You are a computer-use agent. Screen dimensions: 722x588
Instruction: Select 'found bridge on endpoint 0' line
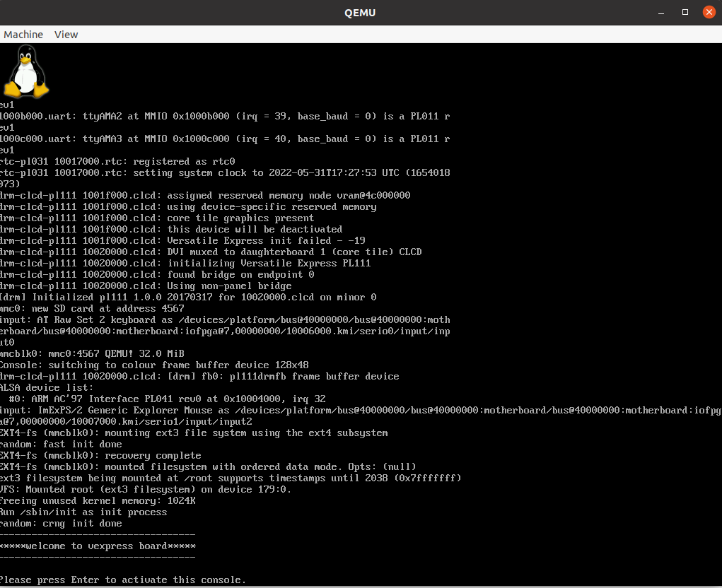(x=157, y=275)
